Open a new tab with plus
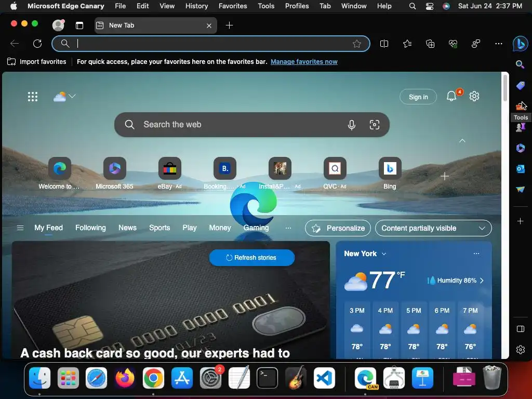Image resolution: width=532 pixels, height=399 pixels. click(229, 25)
